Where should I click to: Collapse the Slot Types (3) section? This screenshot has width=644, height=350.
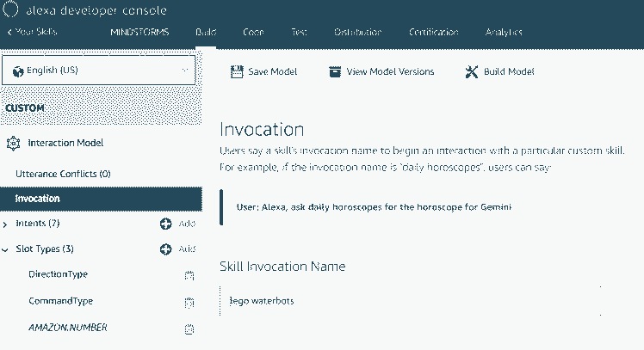8,249
